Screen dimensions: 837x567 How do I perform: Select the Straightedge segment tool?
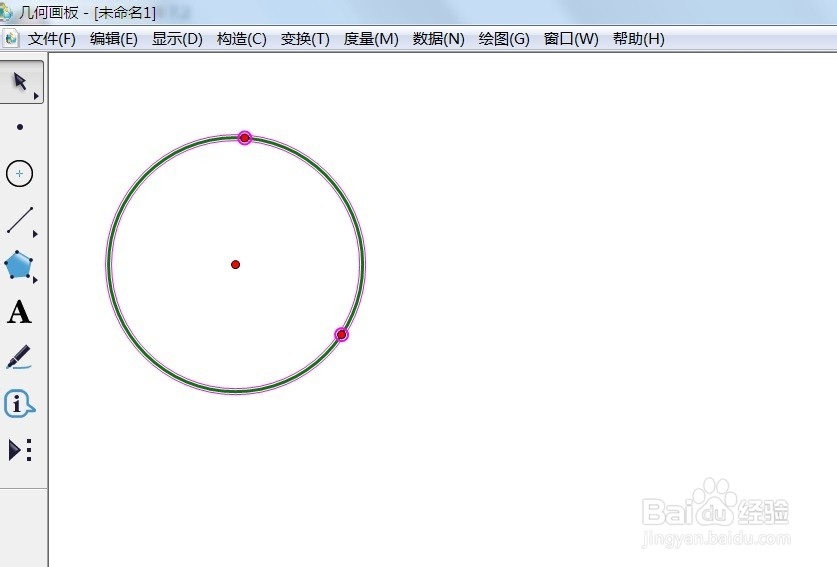20,220
